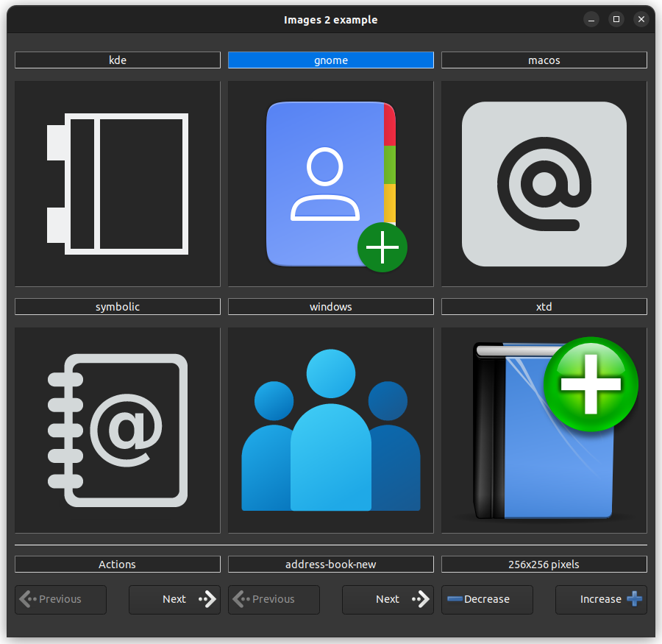Select the kde theme label
662x644 pixels.
pos(118,60)
